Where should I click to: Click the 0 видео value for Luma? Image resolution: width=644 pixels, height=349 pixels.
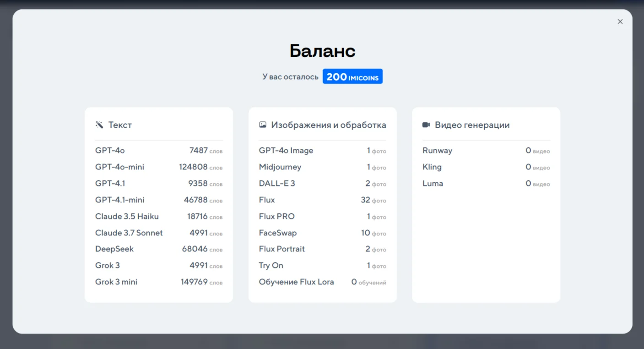[538, 184]
